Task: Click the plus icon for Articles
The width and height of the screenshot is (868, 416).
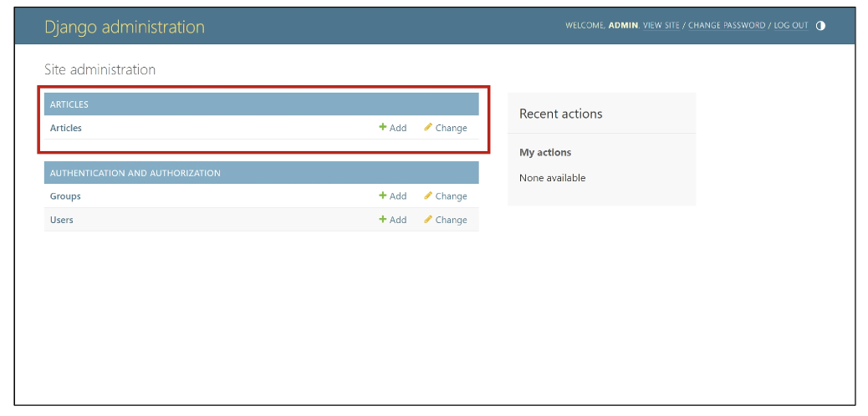Action: point(382,127)
